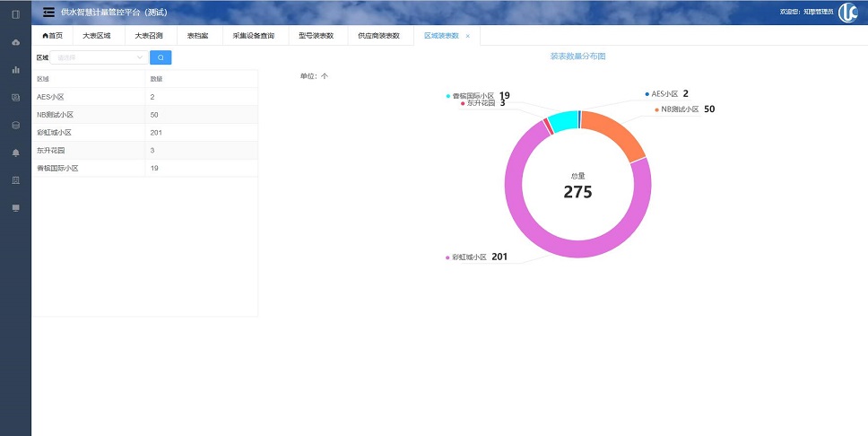Close the 区域装表数 tab

468,36
